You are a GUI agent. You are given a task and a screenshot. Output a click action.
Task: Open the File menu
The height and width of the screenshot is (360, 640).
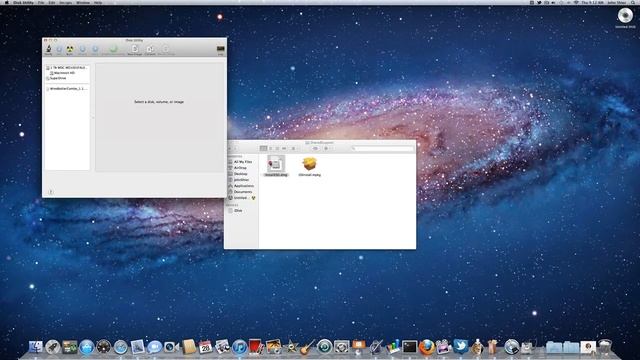click(x=41, y=2)
